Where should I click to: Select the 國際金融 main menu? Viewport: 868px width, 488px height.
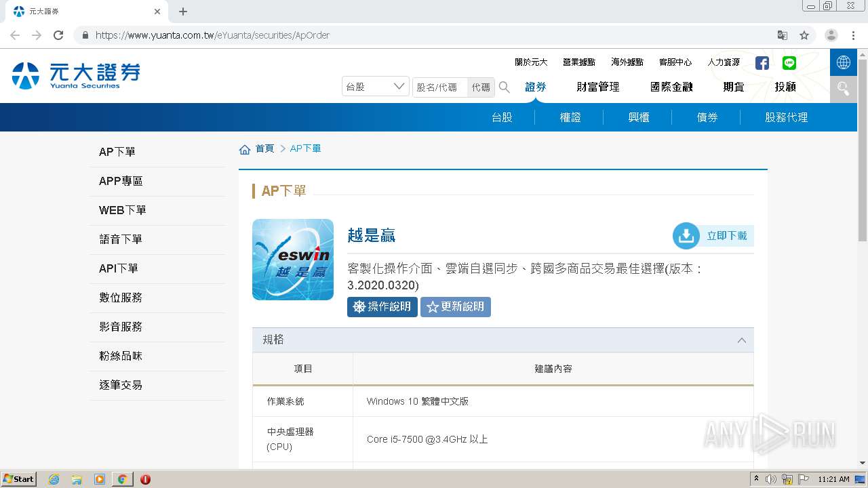coord(671,87)
